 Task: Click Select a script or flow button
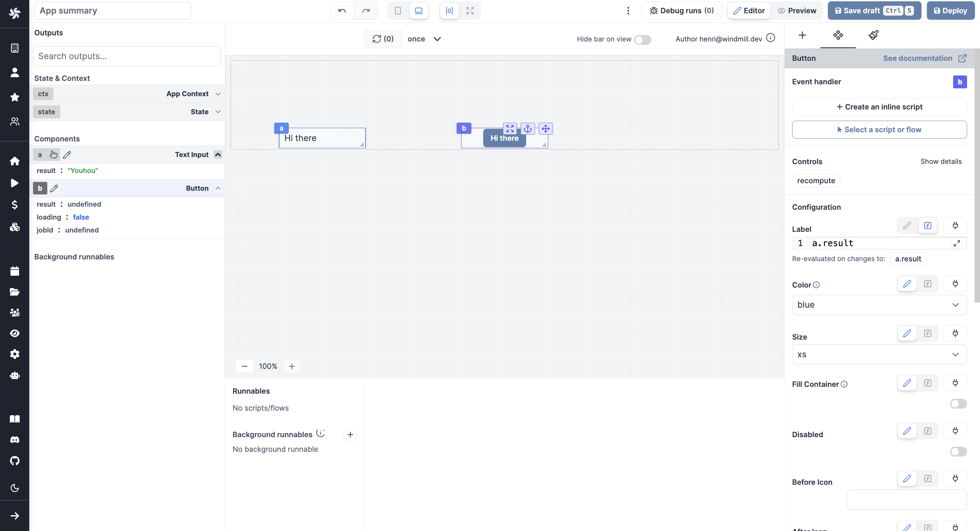[879, 130]
